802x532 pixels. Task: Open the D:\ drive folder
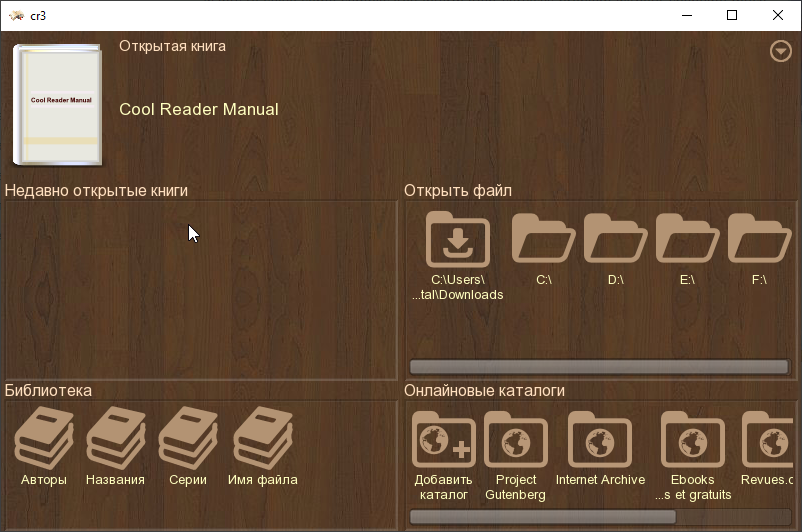616,238
